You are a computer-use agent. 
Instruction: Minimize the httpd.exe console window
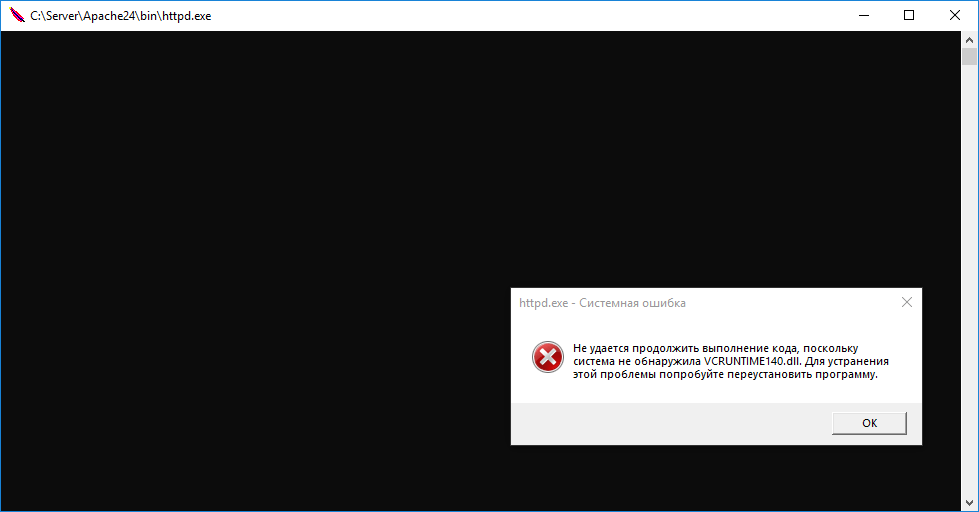[863, 16]
